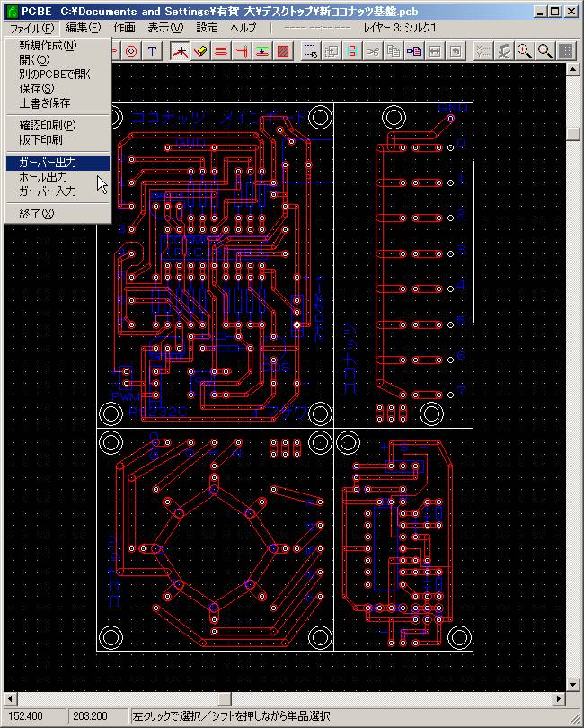Image resolution: width=584 pixels, height=728 pixels.
Task: Click the red hatched fill icon
Action: point(283,50)
